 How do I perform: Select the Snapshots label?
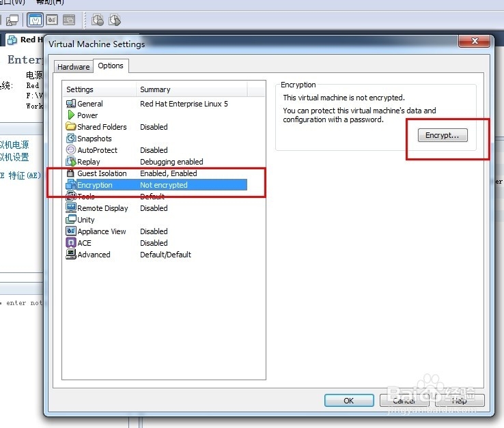pos(94,139)
